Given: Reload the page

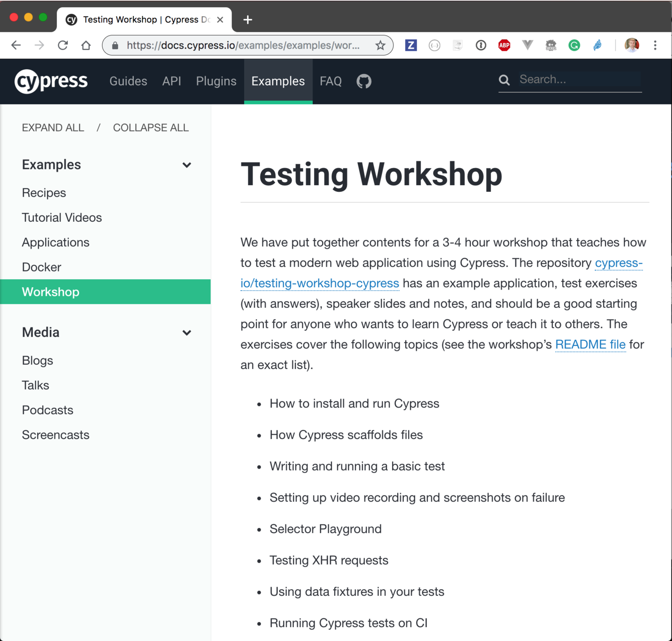Looking at the screenshot, I should [x=63, y=45].
